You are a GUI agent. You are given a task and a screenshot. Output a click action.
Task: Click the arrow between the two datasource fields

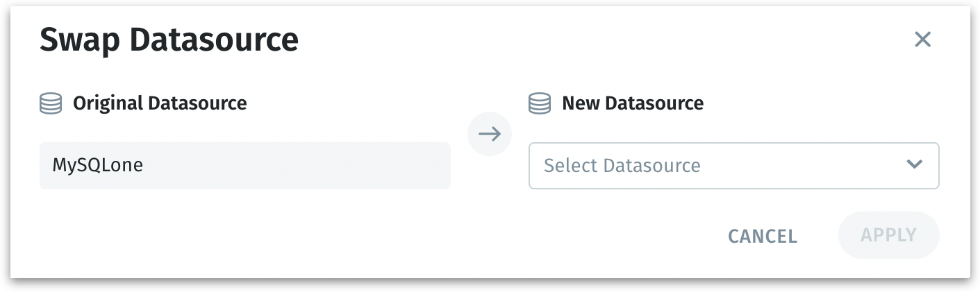tap(490, 134)
